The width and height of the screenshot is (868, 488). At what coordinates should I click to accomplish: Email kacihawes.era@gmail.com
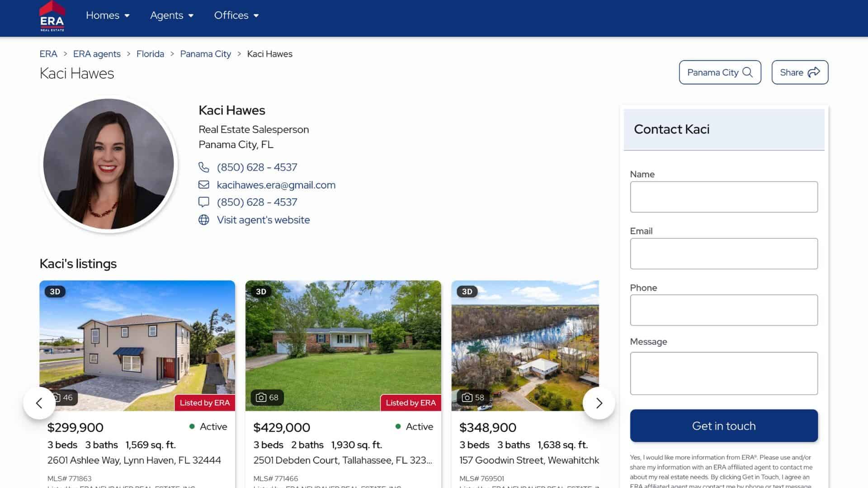[276, 185]
